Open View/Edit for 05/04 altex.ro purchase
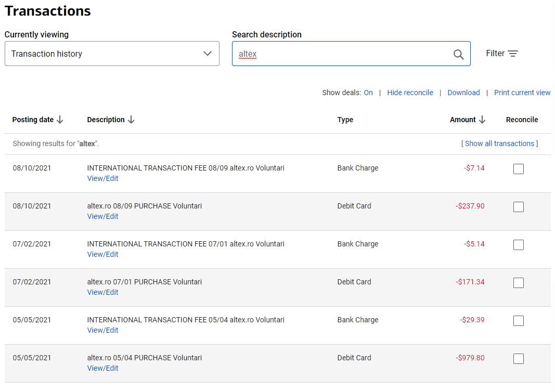 click(x=102, y=368)
